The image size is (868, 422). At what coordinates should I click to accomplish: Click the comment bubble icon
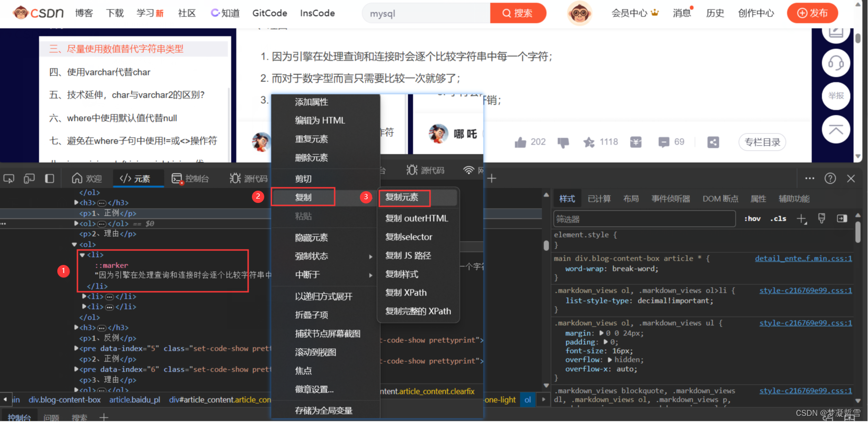(x=664, y=142)
